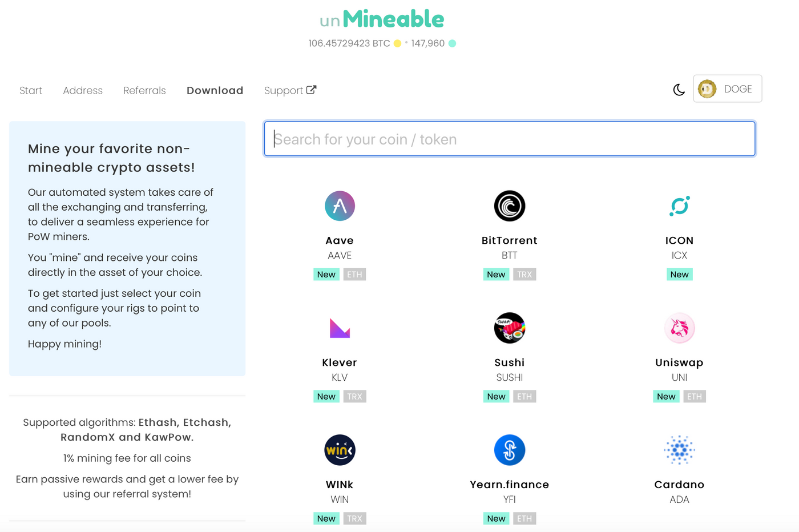Go to the Start tab
Viewport: 799px width, 532px height.
click(31, 91)
